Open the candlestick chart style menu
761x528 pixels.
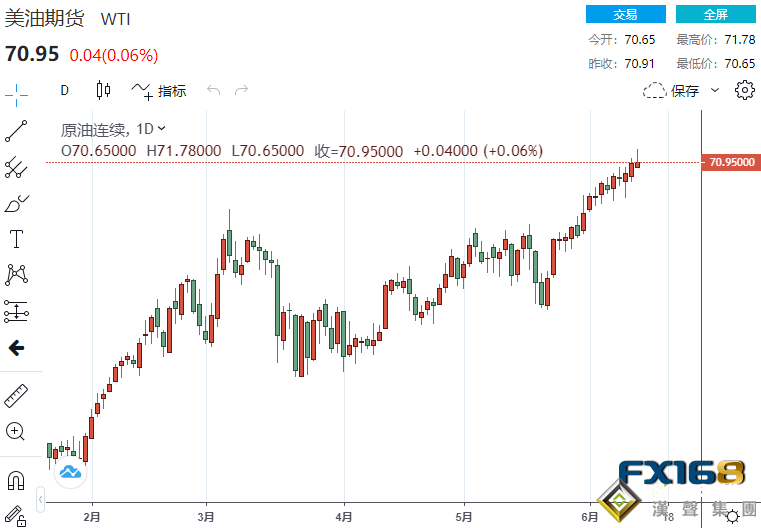(x=103, y=90)
